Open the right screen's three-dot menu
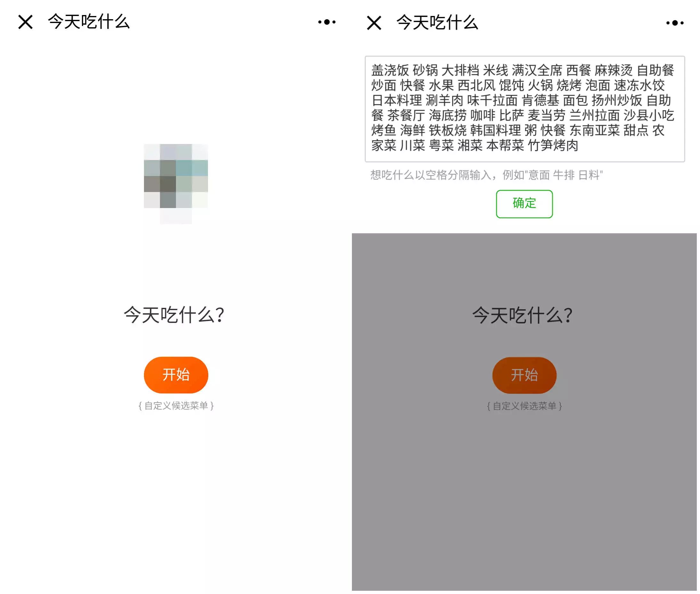Image resolution: width=700 pixels, height=594 pixels. pos(675,23)
